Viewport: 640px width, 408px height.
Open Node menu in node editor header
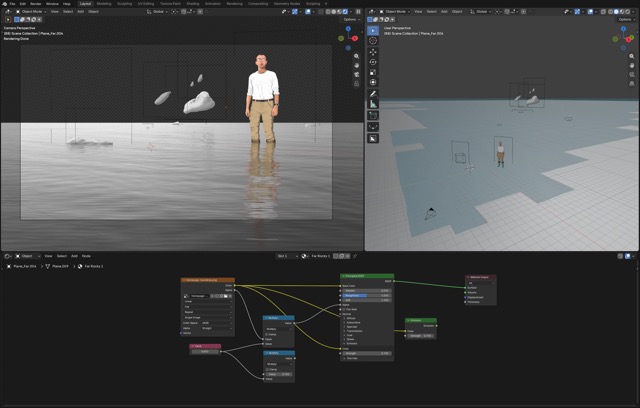(x=86, y=256)
